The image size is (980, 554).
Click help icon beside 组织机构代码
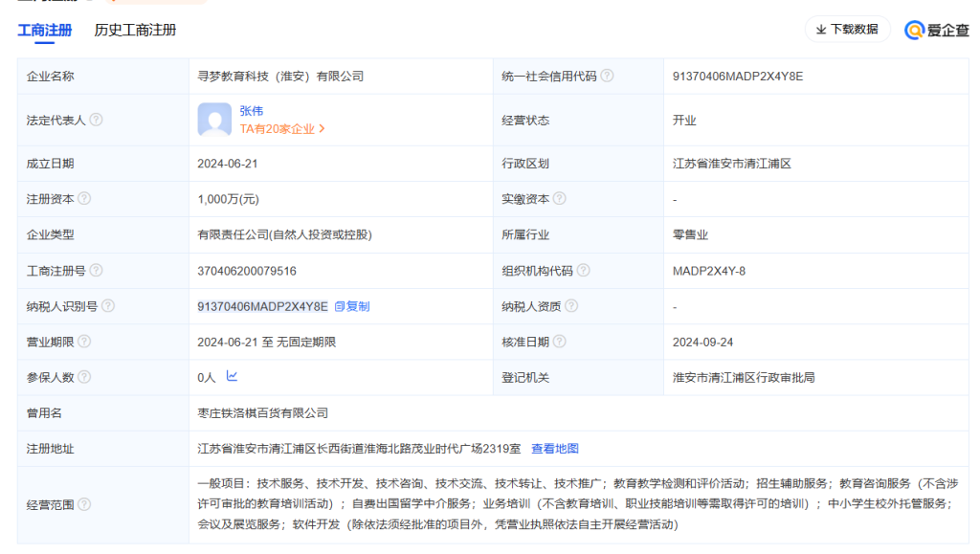pos(583,271)
